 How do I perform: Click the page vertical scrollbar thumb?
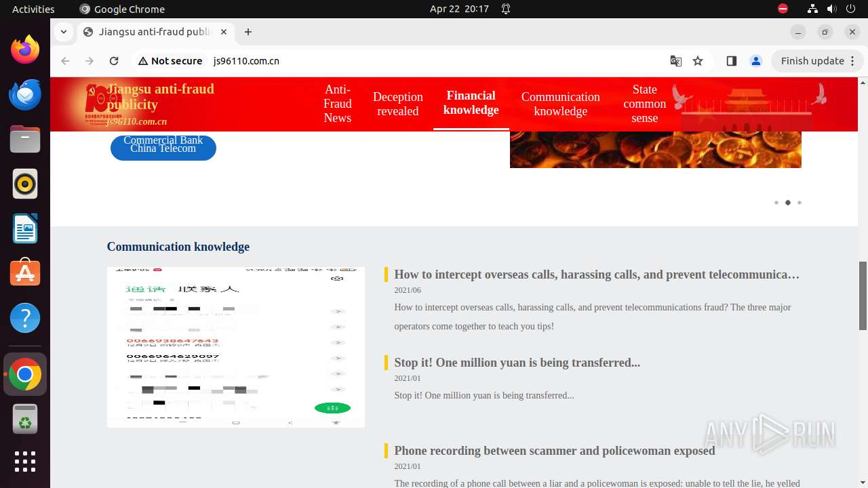click(x=863, y=296)
